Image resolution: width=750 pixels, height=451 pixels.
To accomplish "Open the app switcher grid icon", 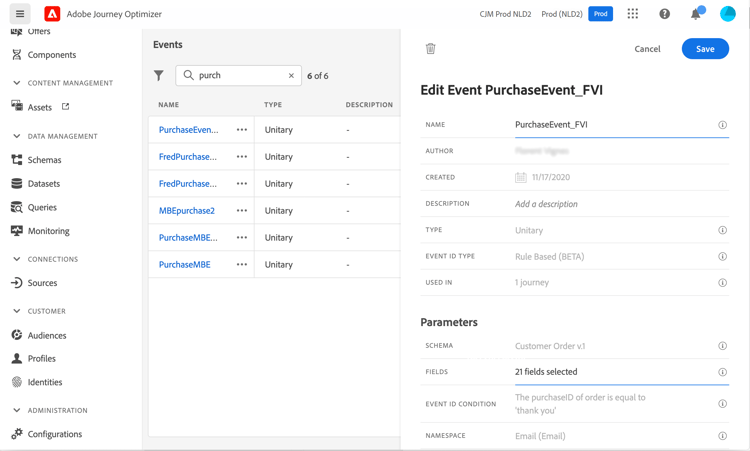I will [x=633, y=14].
